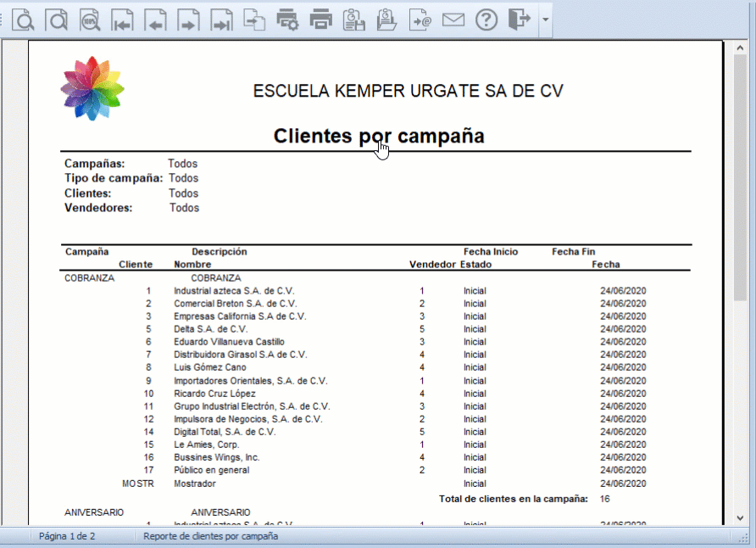Select the Página 1 de 2 status indicator
Image resolution: width=756 pixels, height=548 pixels.
tap(64, 536)
